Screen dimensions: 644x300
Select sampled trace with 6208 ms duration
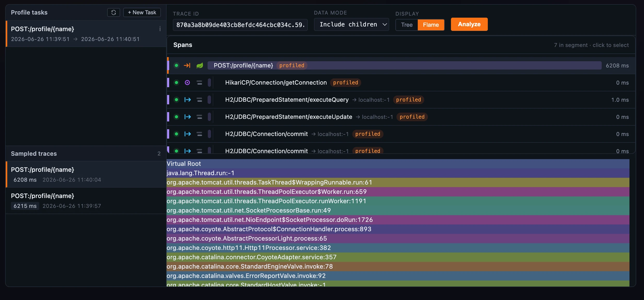tap(86, 174)
